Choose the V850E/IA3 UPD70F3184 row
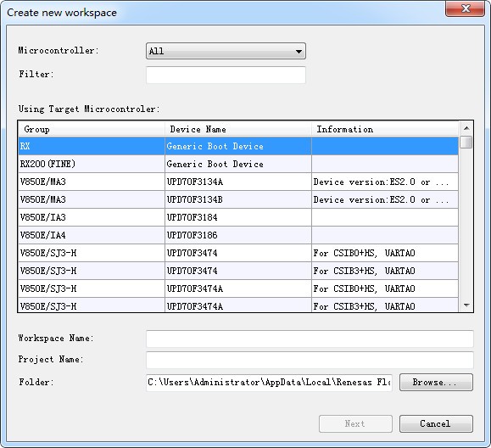The height and width of the screenshot is (448, 491). click(238, 217)
